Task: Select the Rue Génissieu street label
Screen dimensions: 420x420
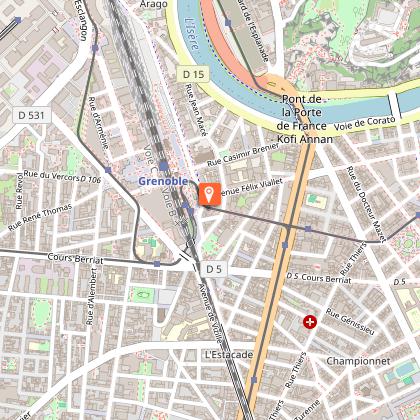Action: [350, 321]
